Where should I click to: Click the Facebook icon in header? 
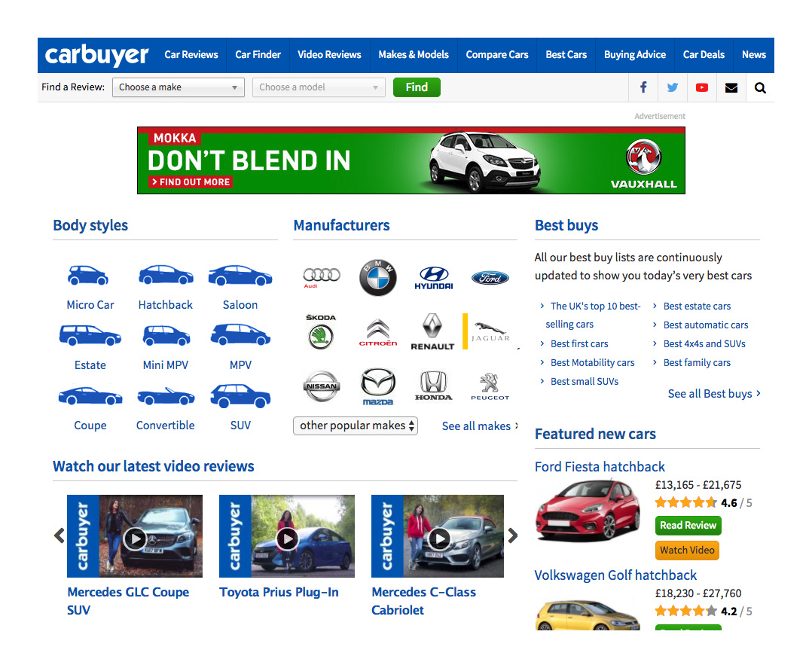[x=643, y=87]
